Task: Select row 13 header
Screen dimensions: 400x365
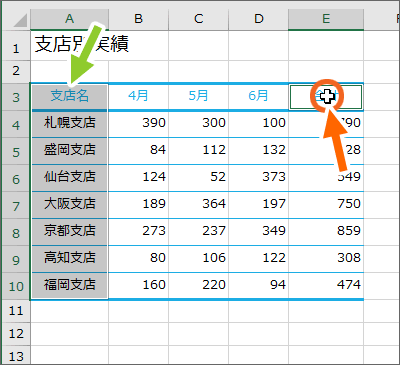Action: pos(16,355)
